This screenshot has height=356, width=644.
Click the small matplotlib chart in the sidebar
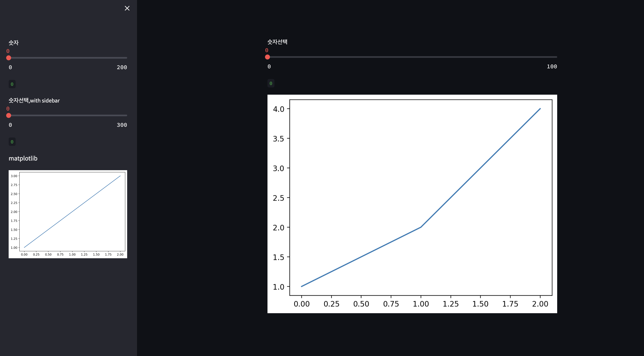coord(68,214)
